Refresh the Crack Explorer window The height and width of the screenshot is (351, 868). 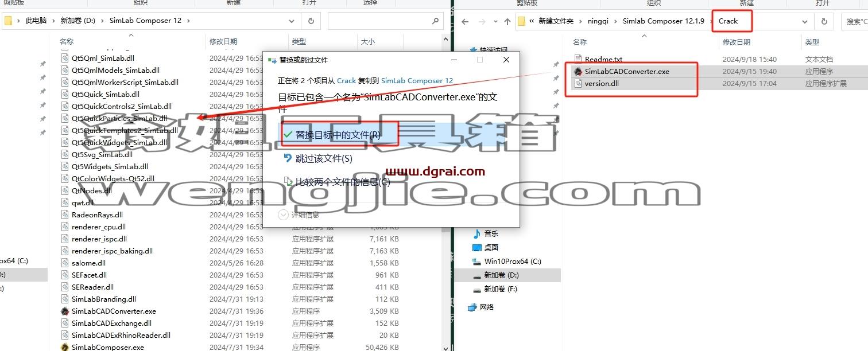click(824, 21)
